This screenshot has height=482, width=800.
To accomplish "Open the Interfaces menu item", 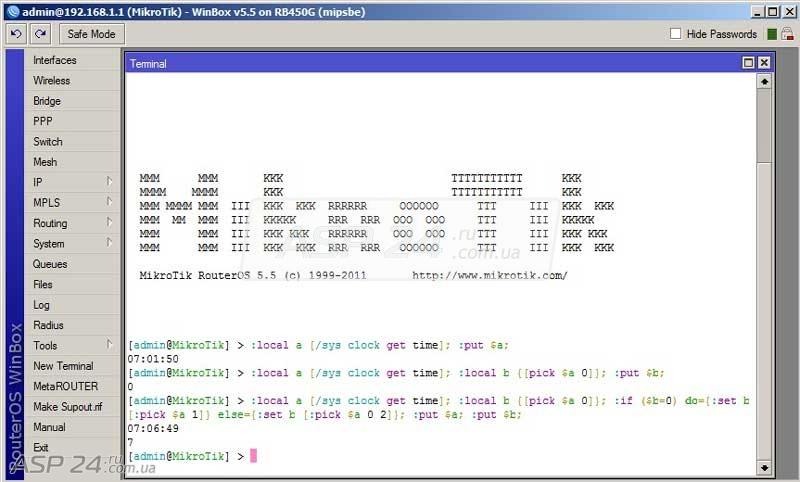I will click(x=72, y=60).
